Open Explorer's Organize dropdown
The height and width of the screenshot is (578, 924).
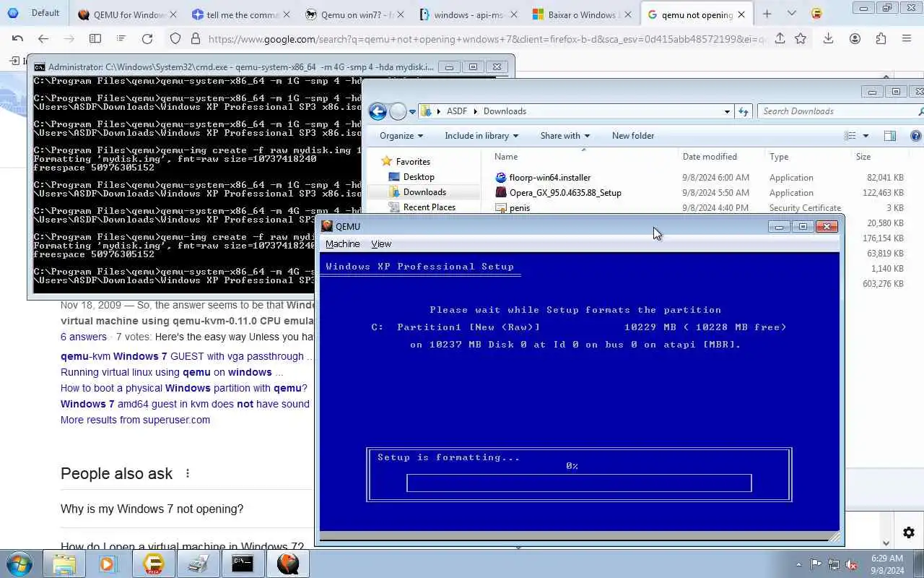401,136
